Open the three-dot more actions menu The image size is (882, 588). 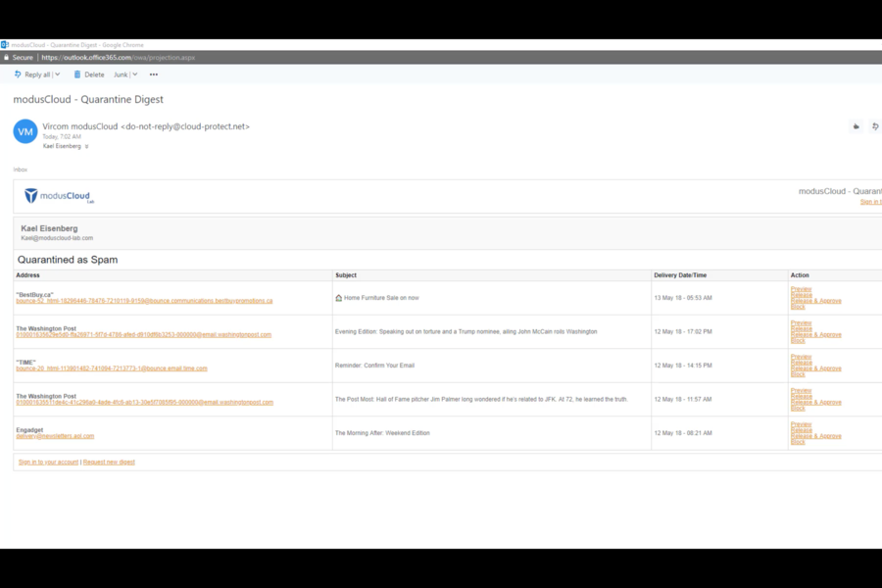tap(154, 74)
